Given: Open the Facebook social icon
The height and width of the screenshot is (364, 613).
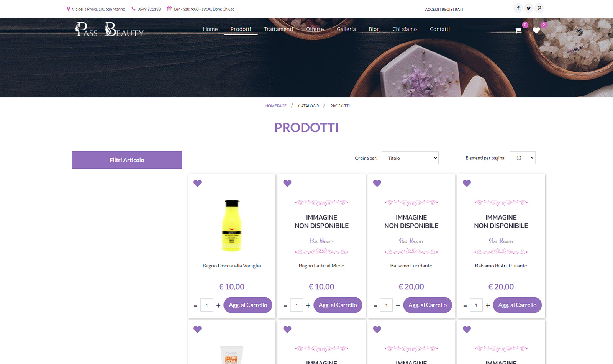Looking at the screenshot, I should (518, 8).
